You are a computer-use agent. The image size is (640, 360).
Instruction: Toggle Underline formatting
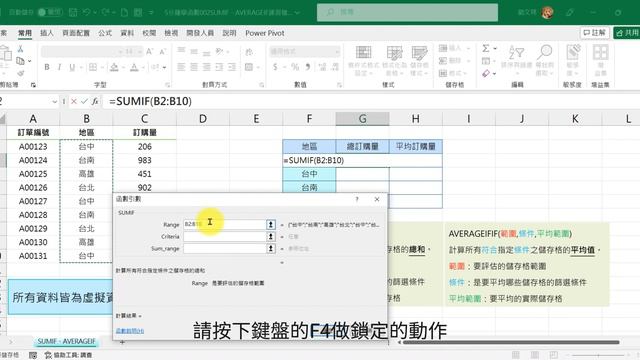point(72,67)
